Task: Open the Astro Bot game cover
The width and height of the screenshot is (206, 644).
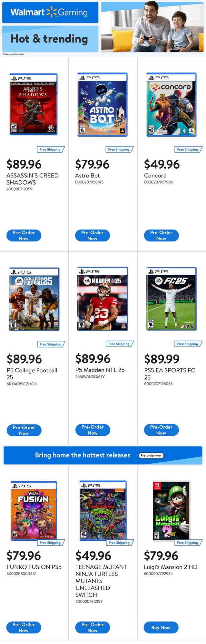Action: click(x=103, y=105)
